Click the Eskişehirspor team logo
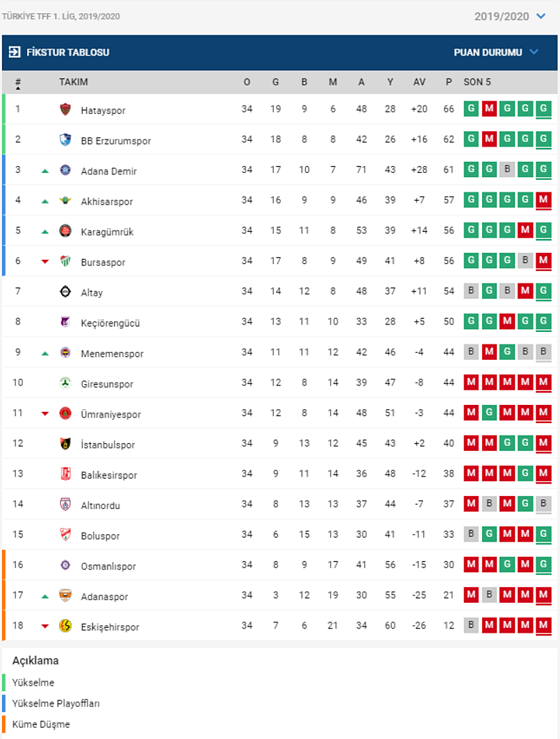 pyautogui.click(x=65, y=626)
